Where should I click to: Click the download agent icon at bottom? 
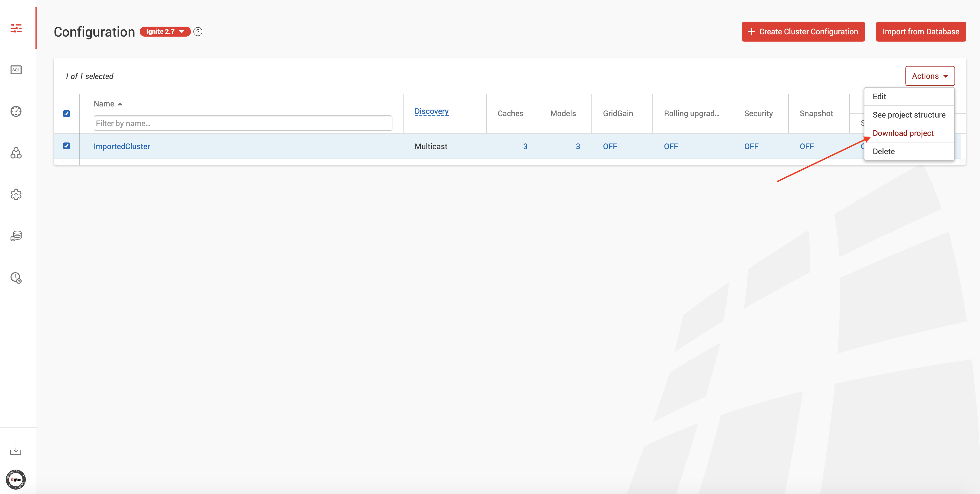[x=16, y=450]
